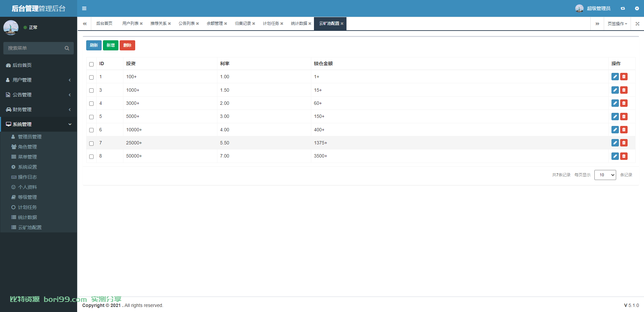Open 菜单管理 in the sidebar
The height and width of the screenshot is (312, 644).
[x=39, y=157]
